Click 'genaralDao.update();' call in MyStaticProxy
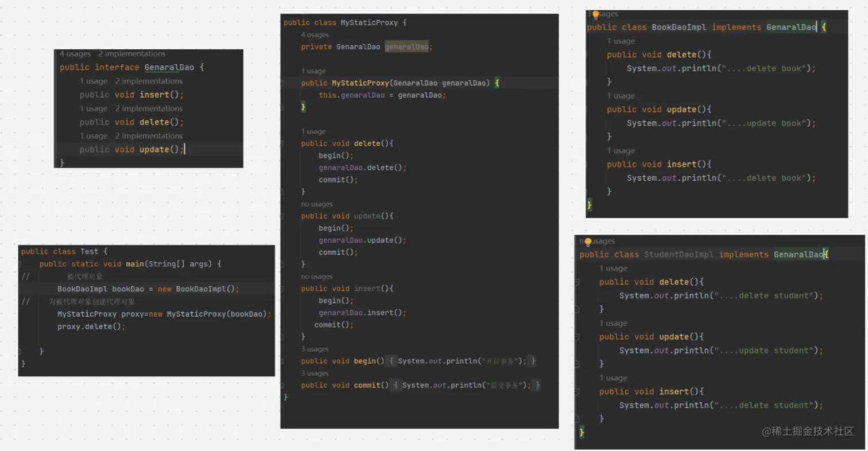The width and height of the screenshot is (868, 451). [363, 240]
